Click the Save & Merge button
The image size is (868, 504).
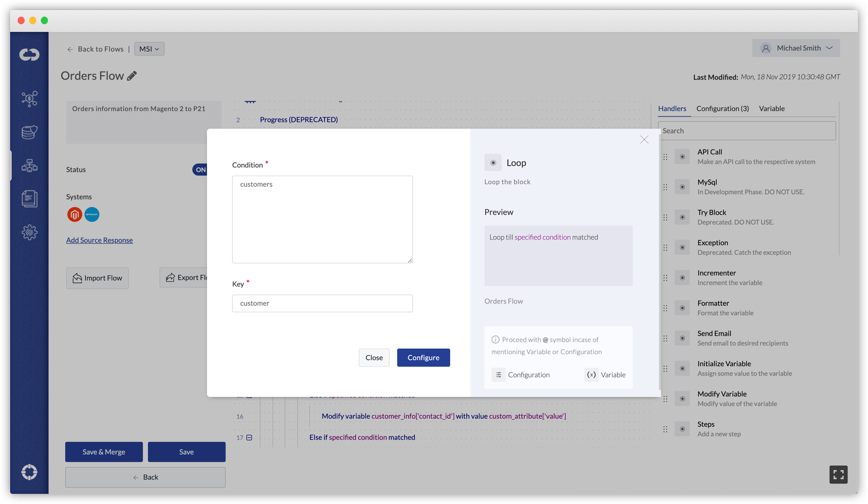(x=104, y=452)
